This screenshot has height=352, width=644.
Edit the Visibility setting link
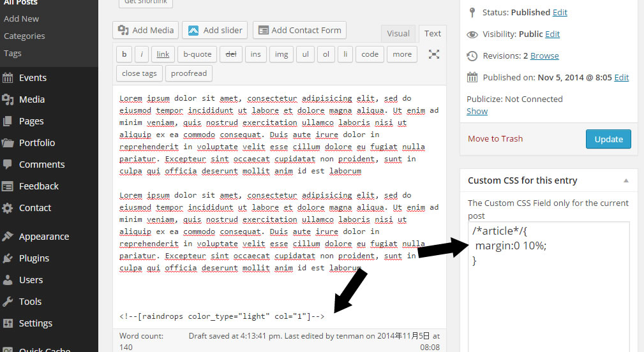pos(553,34)
